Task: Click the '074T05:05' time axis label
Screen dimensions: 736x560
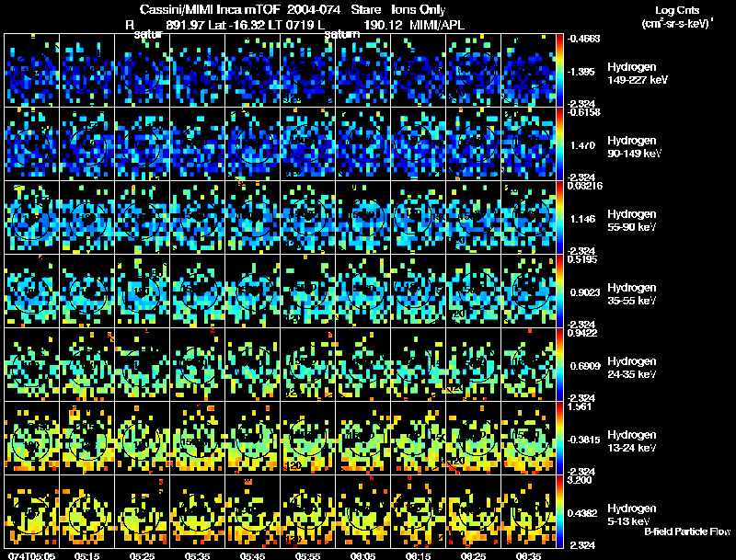Action: click(x=31, y=556)
